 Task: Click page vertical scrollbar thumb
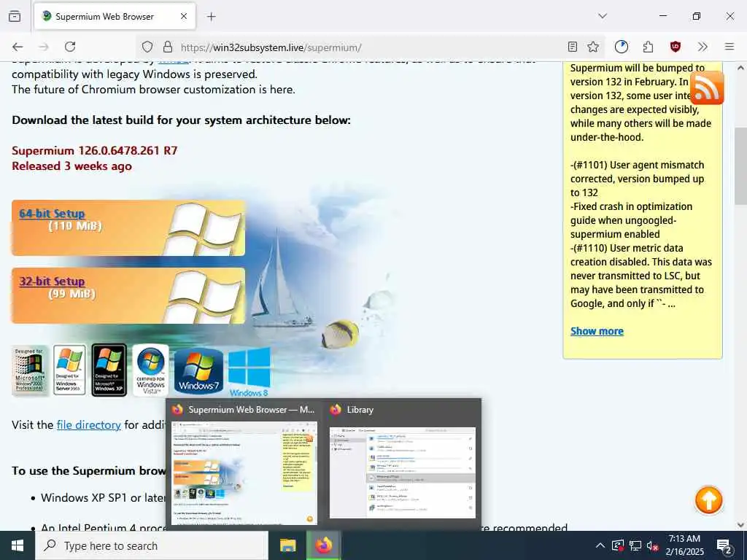click(x=741, y=166)
